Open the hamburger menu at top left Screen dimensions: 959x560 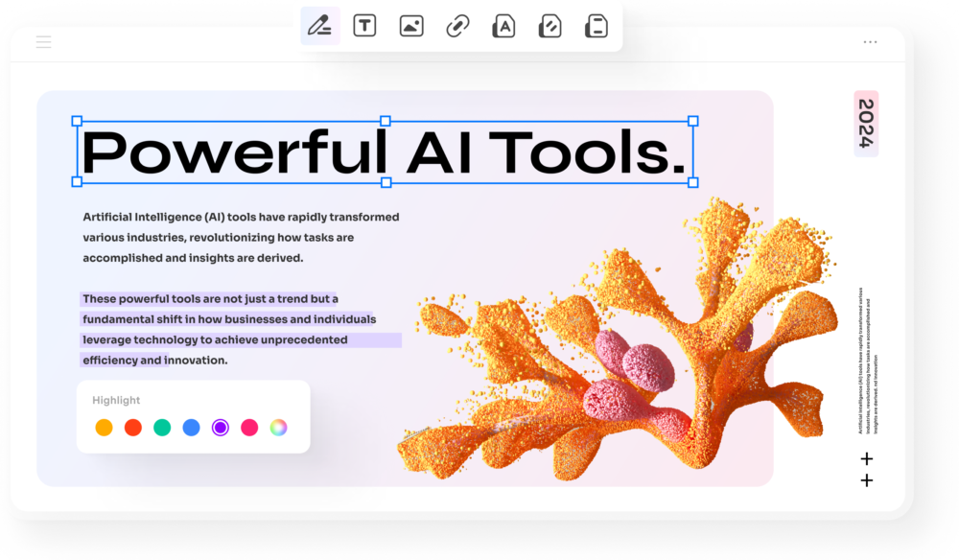44,42
